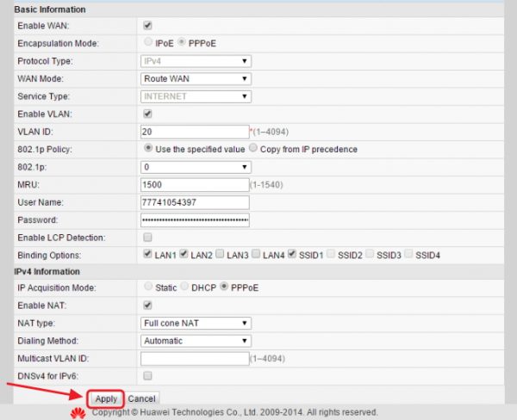Viewport: 517px width, 420px height.
Task: Select Static IP acquisition mode
Action: pyautogui.click(x=148, y=287)
